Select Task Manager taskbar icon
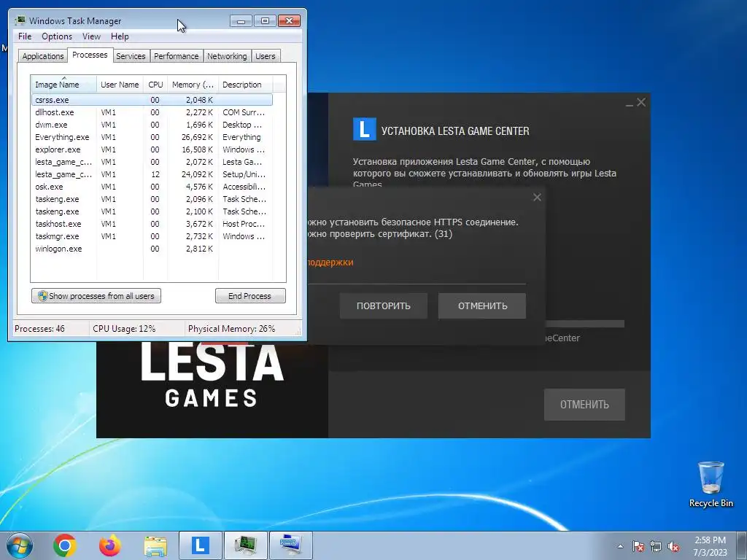Viewport: 747px width, 560px height. tap(246, 545)
